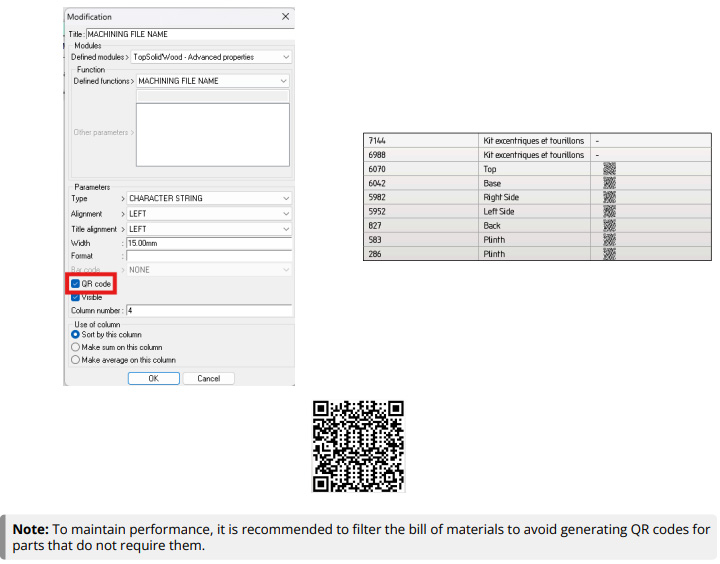Select the 6988 table cell
Viewport: 720px width, 564px height.
click(421, 155)
